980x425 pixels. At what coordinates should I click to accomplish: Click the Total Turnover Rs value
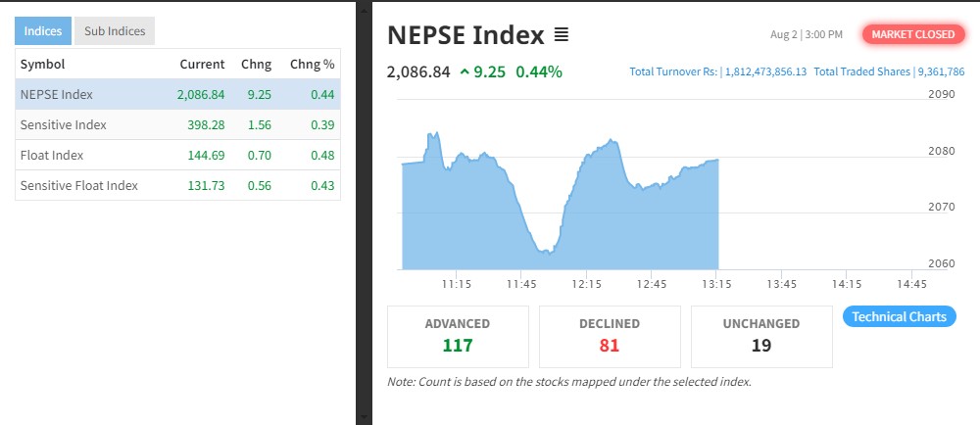pyautogui.click(x=764, y=71)
